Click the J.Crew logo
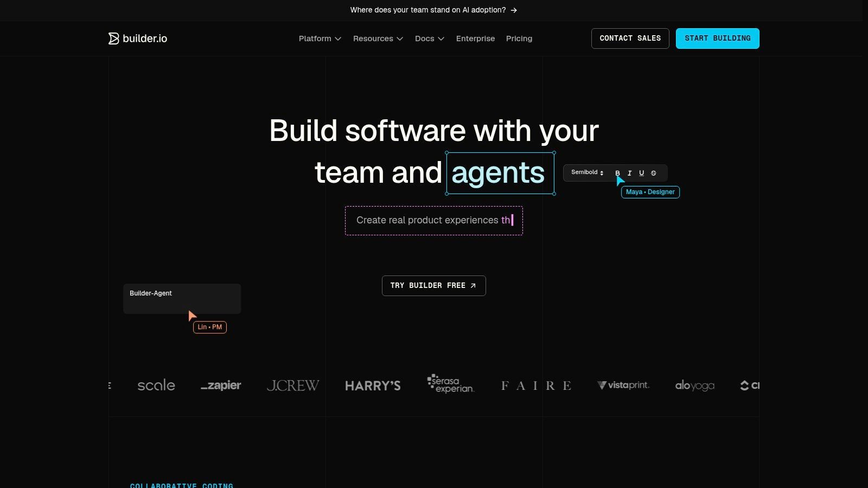868x488 pixels. coord(293,386)
